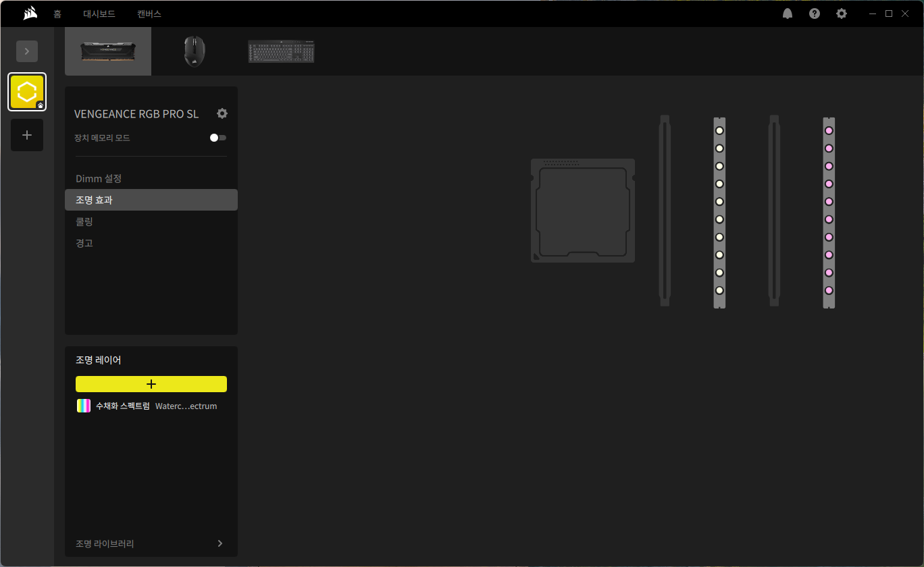Open 경고 menu item

[151, 243]
